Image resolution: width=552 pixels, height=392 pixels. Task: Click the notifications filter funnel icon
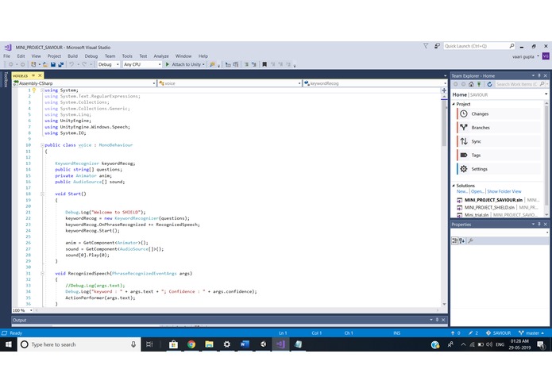click(x=426, y=46)
